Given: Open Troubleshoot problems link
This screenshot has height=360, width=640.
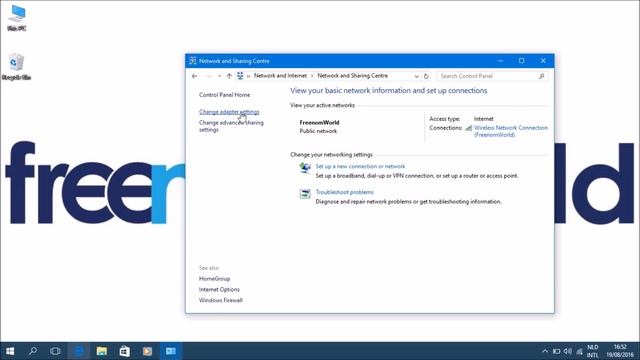Looking at the screenshot, I should [344, 192].
